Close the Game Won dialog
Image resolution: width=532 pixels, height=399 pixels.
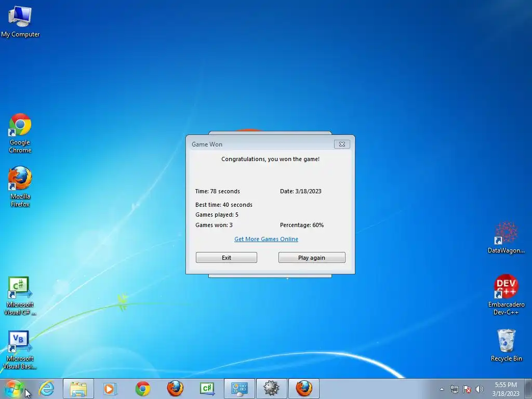click(x=342, y=144)
